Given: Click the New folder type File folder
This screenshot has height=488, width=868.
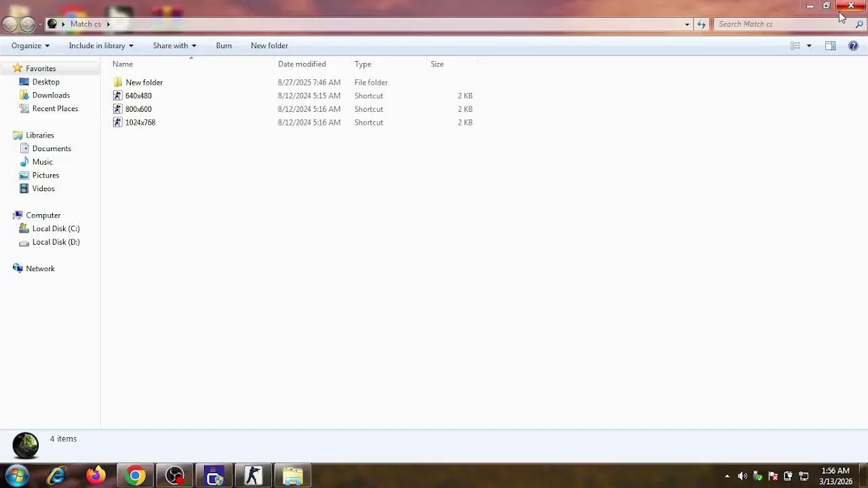Looking at the screenshot, I should pos(371,82).
